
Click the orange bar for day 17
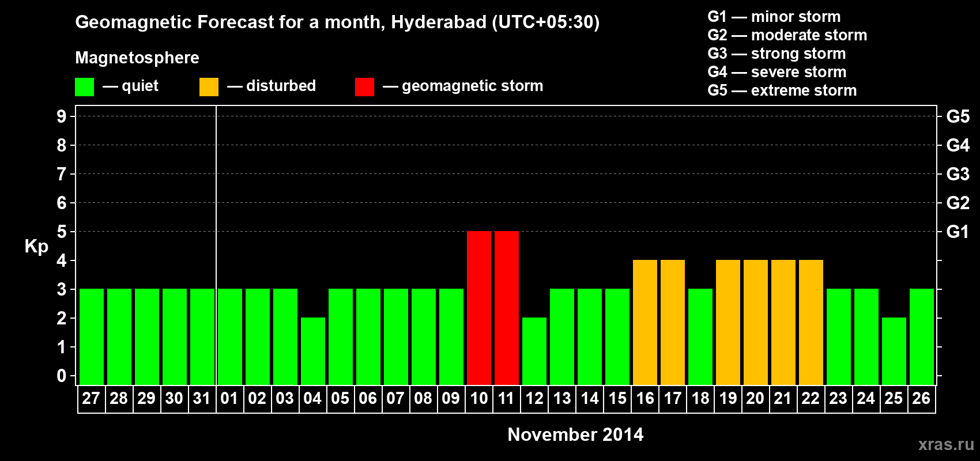tap(673, 322)
